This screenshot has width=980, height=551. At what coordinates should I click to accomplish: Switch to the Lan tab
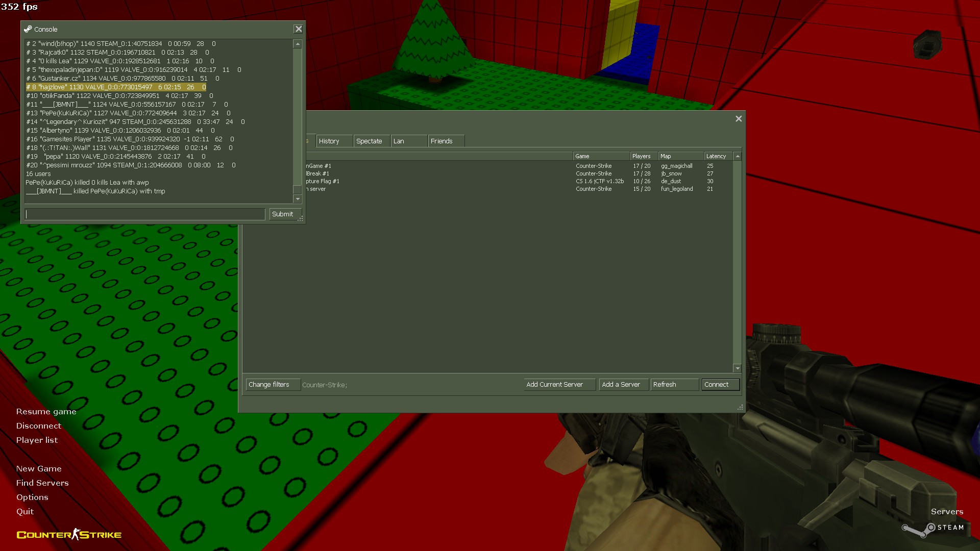(408, 141)
